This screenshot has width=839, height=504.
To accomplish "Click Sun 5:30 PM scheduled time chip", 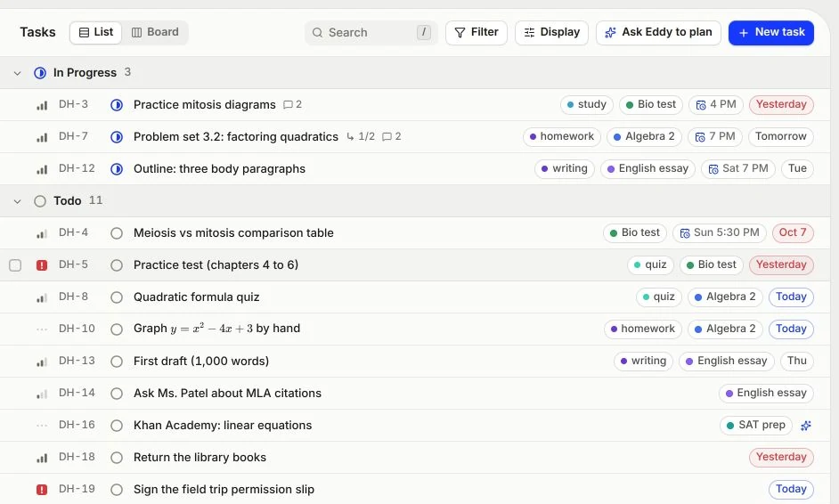I will coord(720,232).
